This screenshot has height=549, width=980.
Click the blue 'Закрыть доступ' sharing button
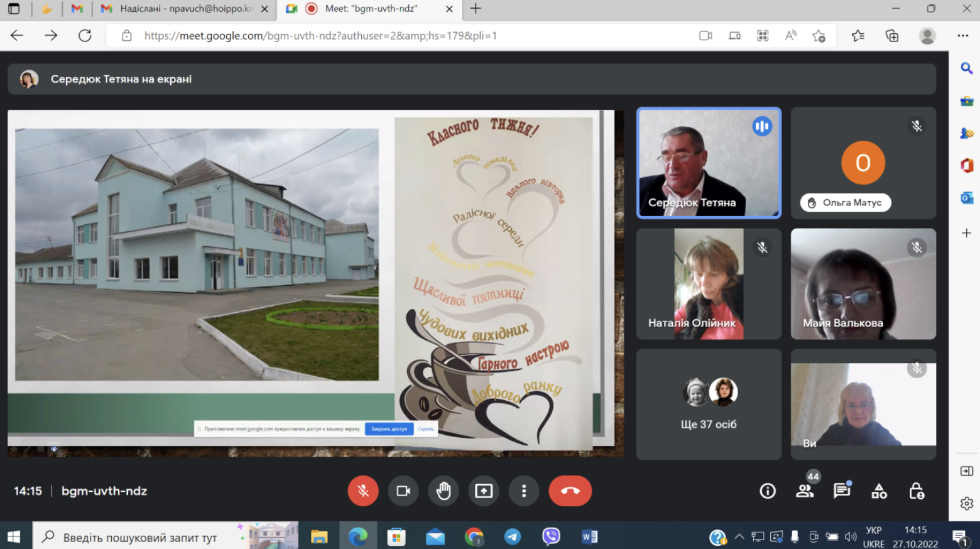click(x=389, y=429)
